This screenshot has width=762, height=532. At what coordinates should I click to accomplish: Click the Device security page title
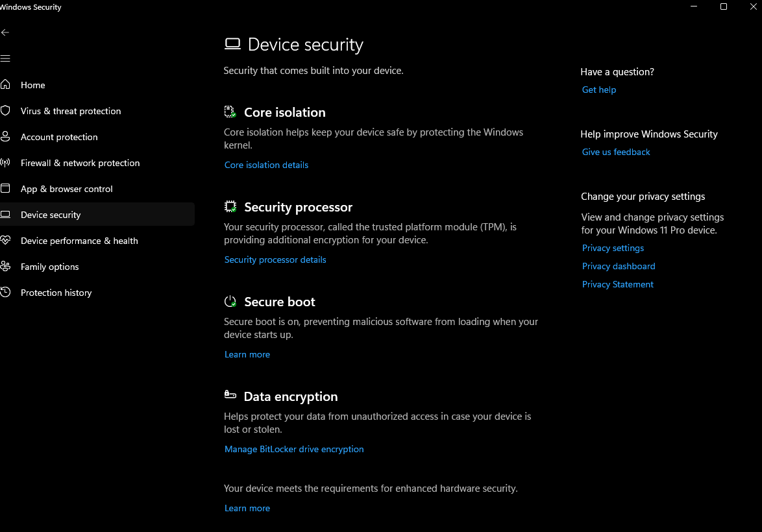[x=306, y=45]
